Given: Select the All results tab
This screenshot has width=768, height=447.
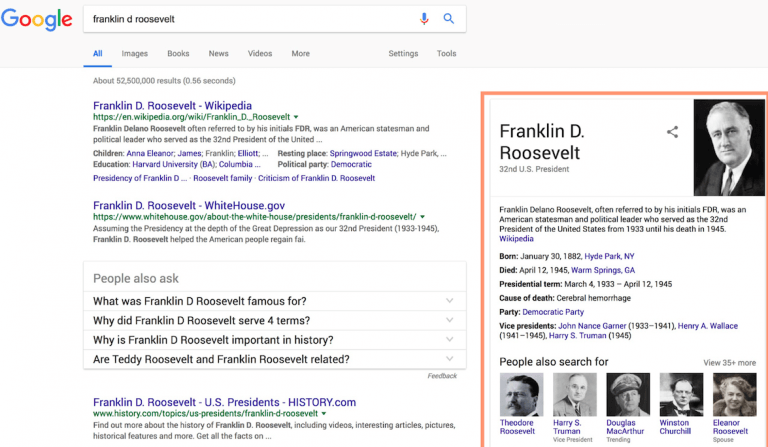Looking at the screenshot, I should (97, 53).
